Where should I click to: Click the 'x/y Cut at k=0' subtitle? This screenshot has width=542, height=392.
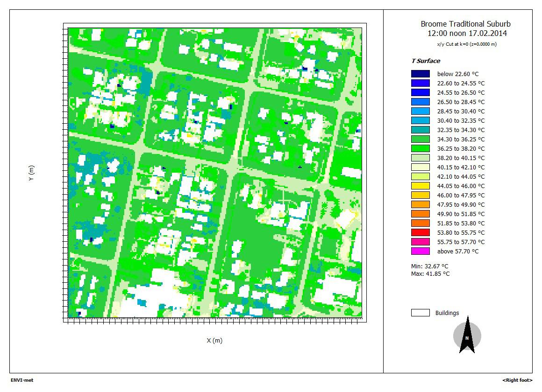(x=467, y=44)
